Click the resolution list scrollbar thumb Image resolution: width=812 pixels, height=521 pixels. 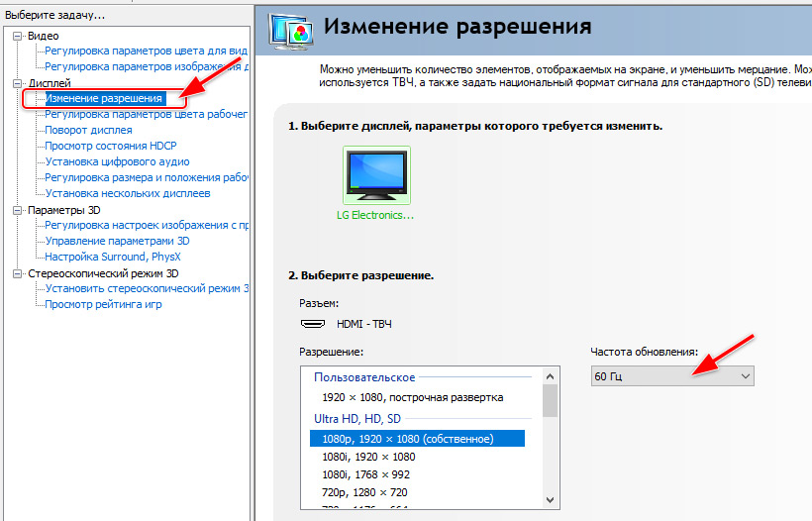(x=550, y=400)
